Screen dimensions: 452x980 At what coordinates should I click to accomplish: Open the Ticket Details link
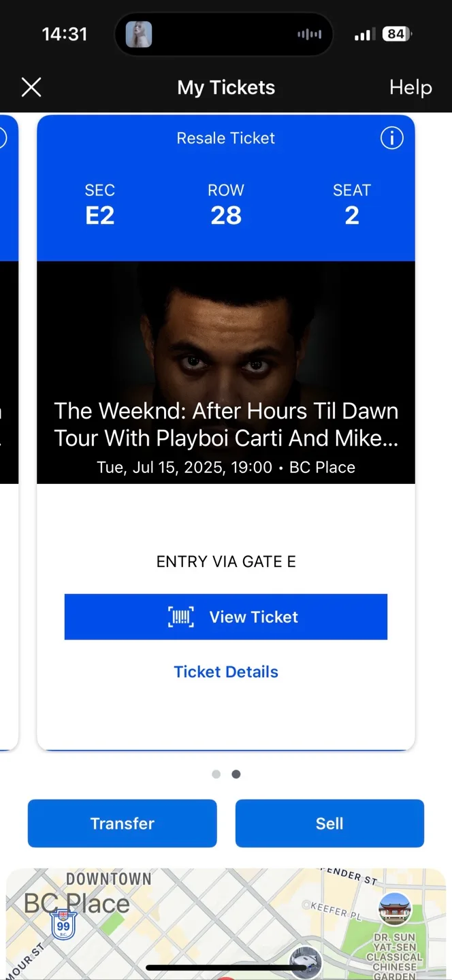point(226,672)
